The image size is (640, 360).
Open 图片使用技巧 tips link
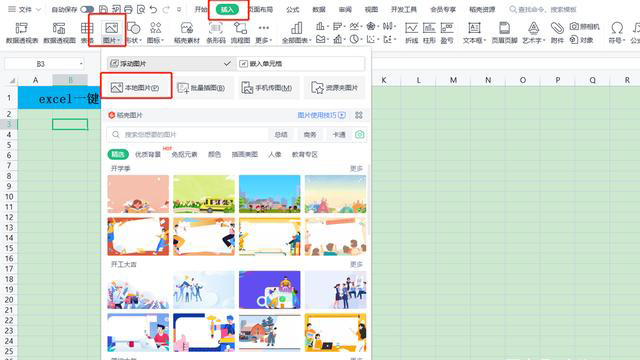tap(322, 115)
